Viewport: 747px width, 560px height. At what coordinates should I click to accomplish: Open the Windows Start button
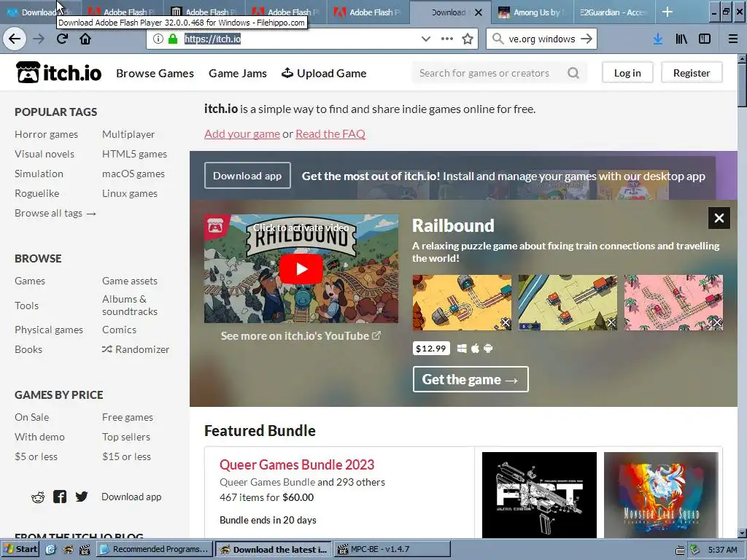[x=20, y=549]
